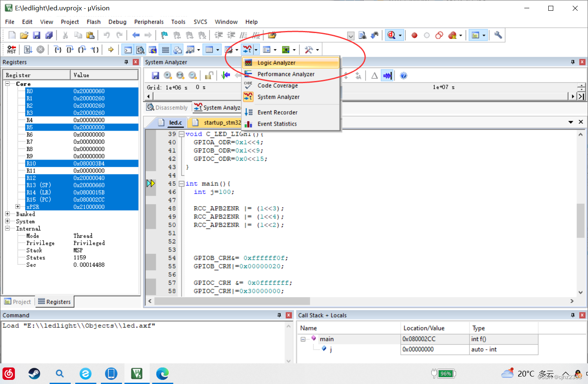Select Event Recorder menu entry

pos(291,112)
